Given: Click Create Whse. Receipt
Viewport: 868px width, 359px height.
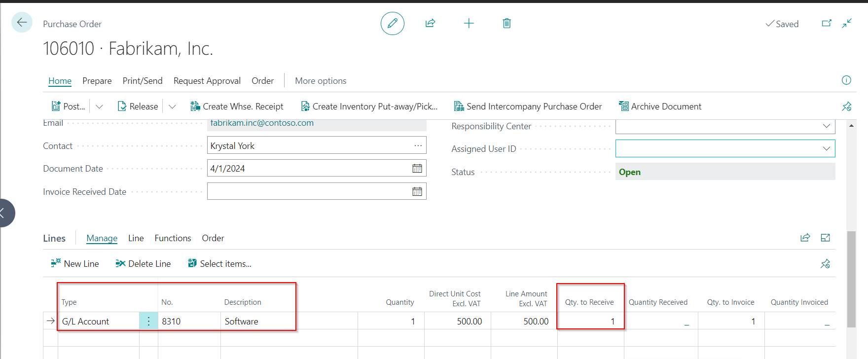Looking at the screenshot, I should (237, 107).
